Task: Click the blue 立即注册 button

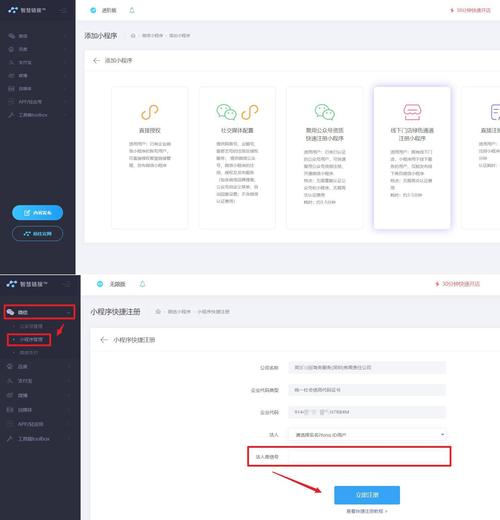Action: 367,495
